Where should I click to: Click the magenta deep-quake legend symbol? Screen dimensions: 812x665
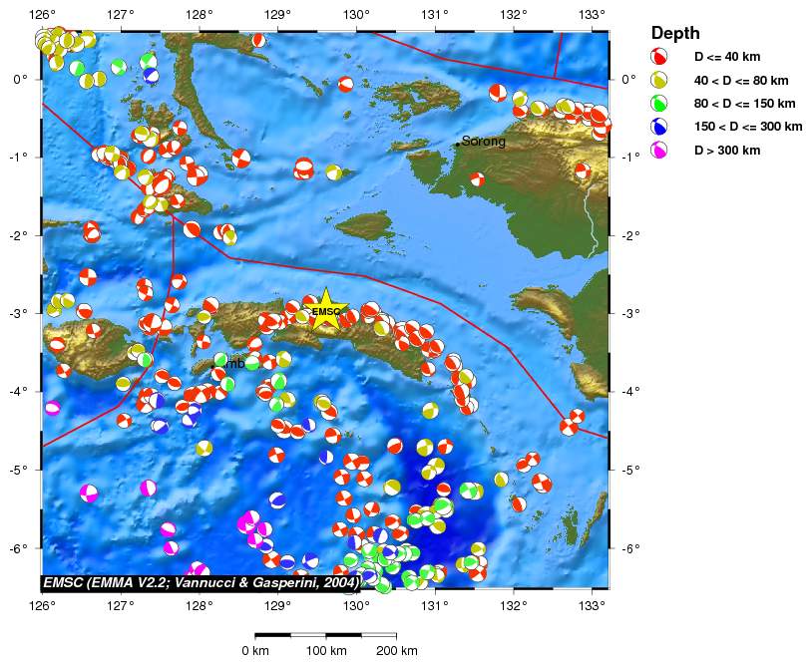coord(659,150)
